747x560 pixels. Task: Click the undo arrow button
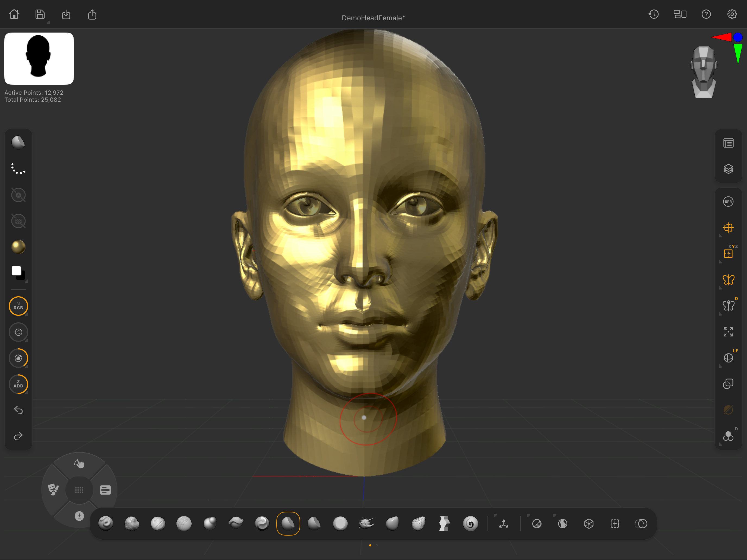click(x=18, y=410)
